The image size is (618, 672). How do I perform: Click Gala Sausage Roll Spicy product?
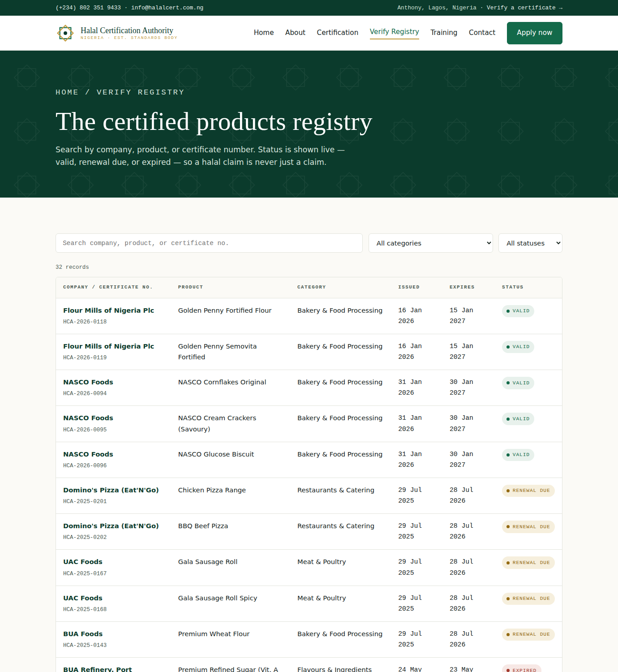218,598
